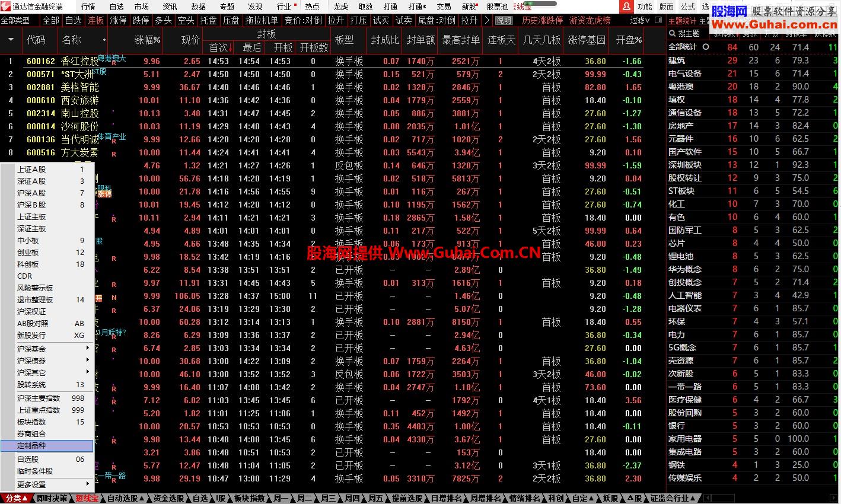Choose 定制品种 in the category menu
Viewport: 841px width, 504px height.
click(47, 445)
